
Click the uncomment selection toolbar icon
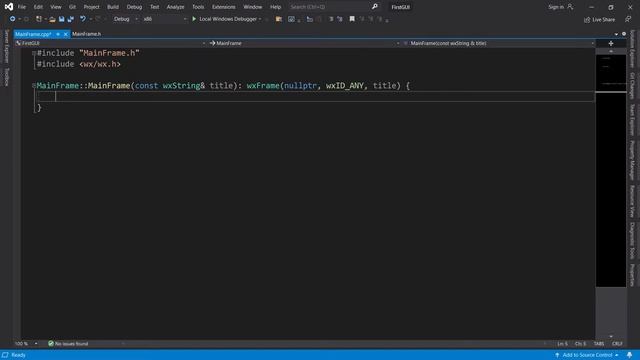click(340, 19)
